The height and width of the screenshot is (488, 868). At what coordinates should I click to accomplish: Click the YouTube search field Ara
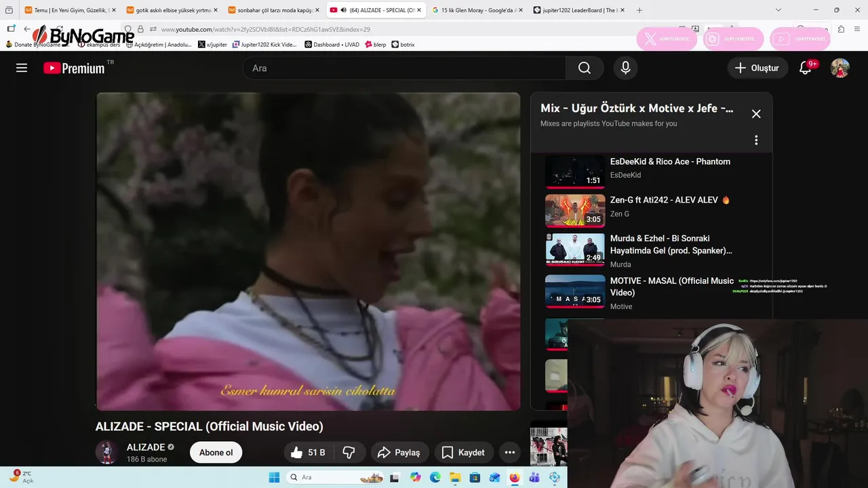coord(404,68)
